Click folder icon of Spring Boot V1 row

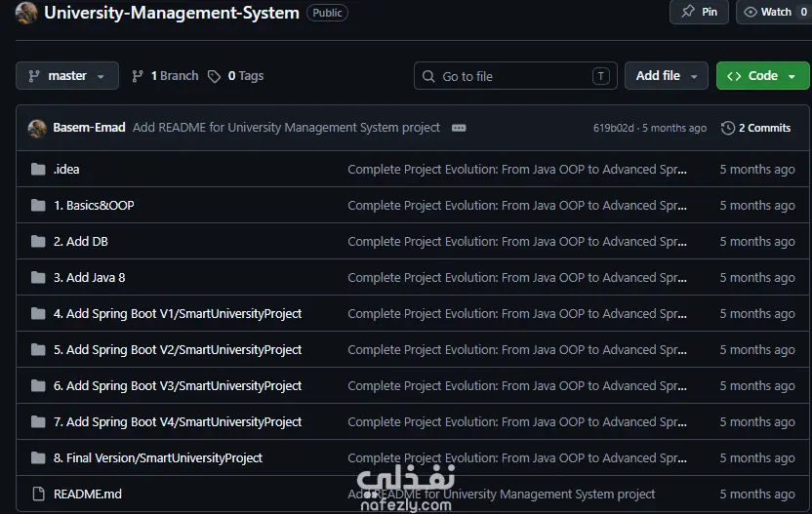38,314
